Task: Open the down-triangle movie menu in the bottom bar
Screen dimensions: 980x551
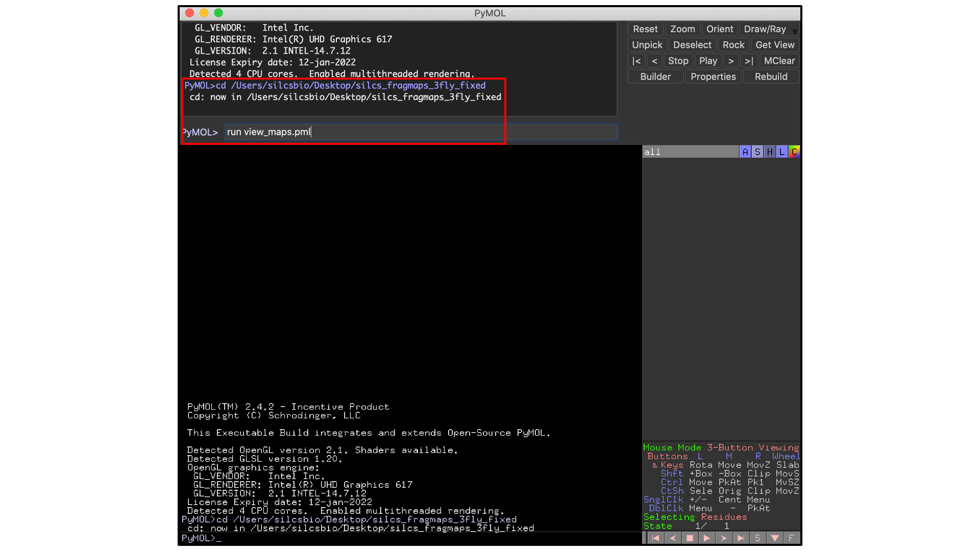Action: pos(775,538)
